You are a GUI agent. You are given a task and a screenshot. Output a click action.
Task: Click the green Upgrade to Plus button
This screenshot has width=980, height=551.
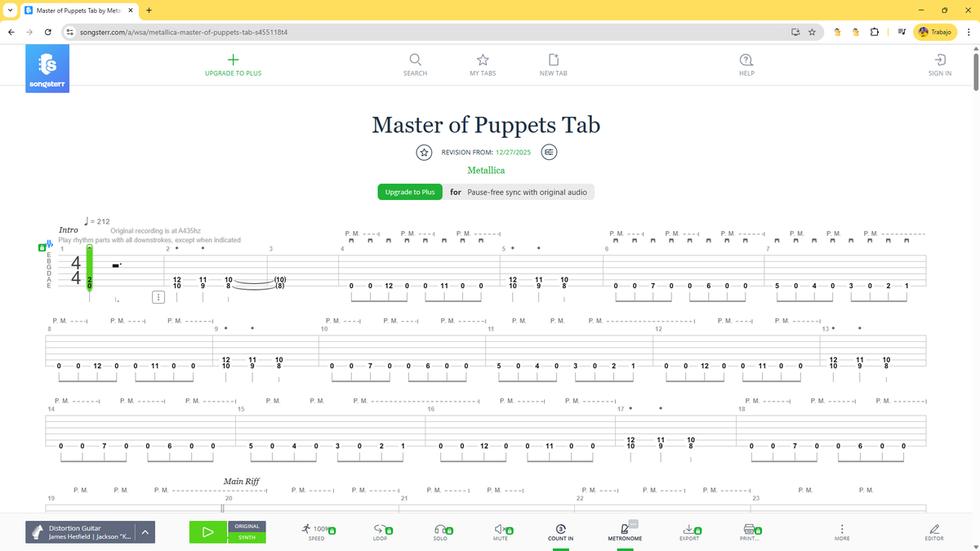point(410,192)
